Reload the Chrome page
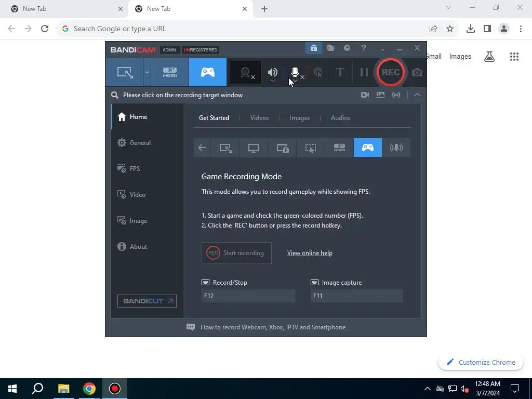 45,29
